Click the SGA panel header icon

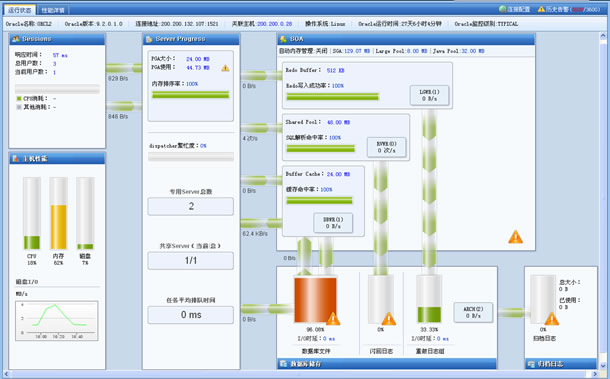(283, 39)
